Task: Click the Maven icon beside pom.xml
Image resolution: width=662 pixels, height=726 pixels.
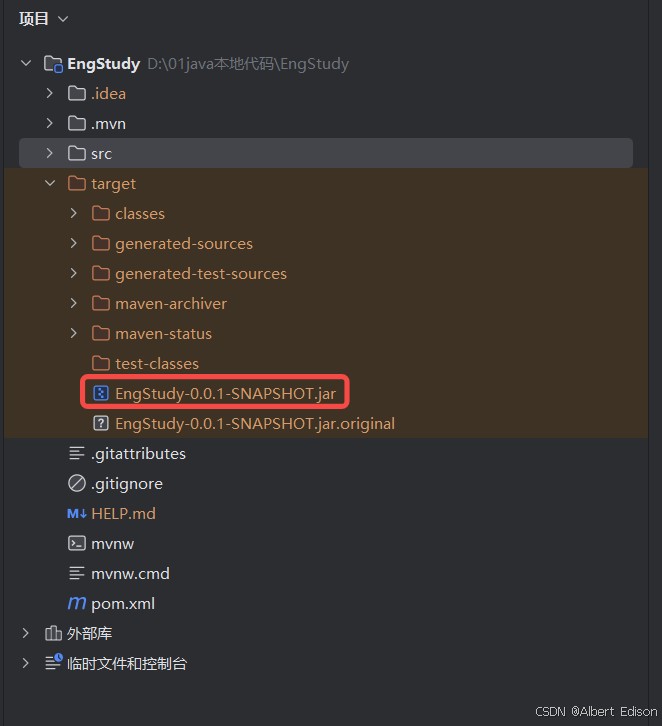Action: [x=77, y=603]
